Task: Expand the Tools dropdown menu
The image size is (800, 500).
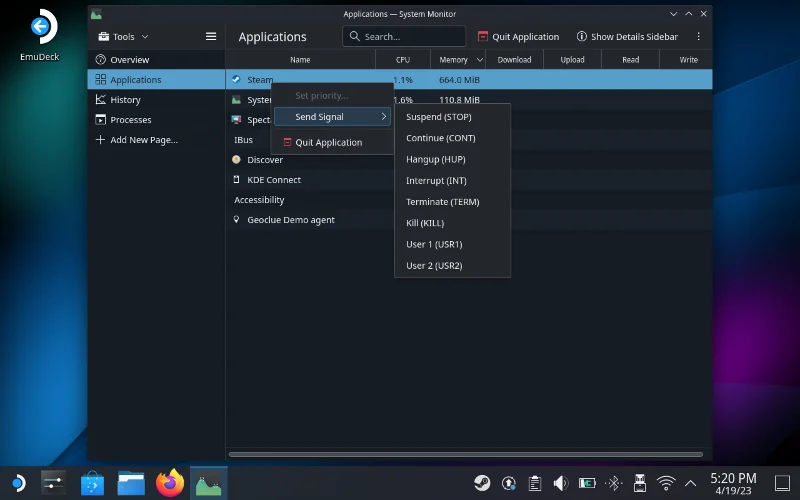Action: pos(123,37)
